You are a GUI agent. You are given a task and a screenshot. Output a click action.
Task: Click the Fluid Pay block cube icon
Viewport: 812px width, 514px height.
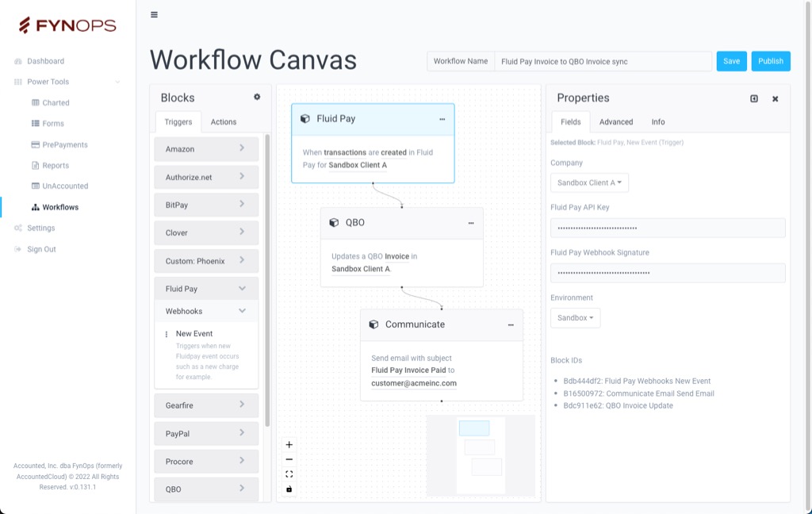pos(305,119)
